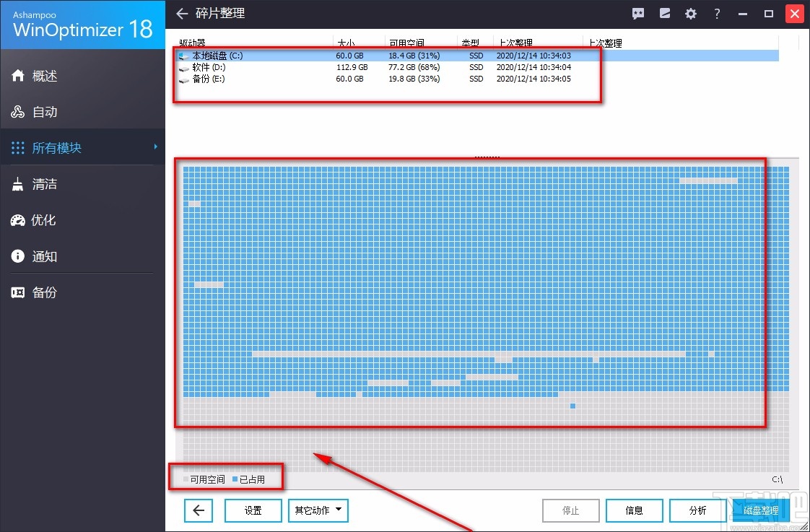
Task: Select 自动 in the sidebar
Action: coord(82,112)
